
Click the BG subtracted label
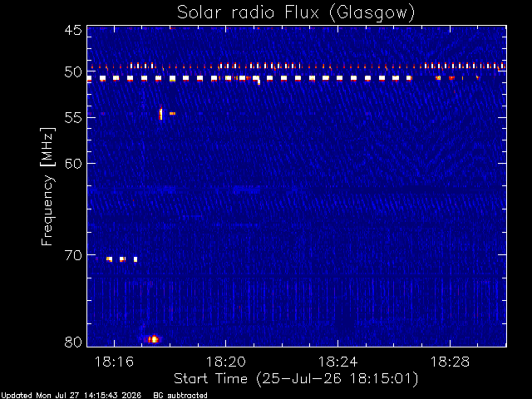point(180,396)
